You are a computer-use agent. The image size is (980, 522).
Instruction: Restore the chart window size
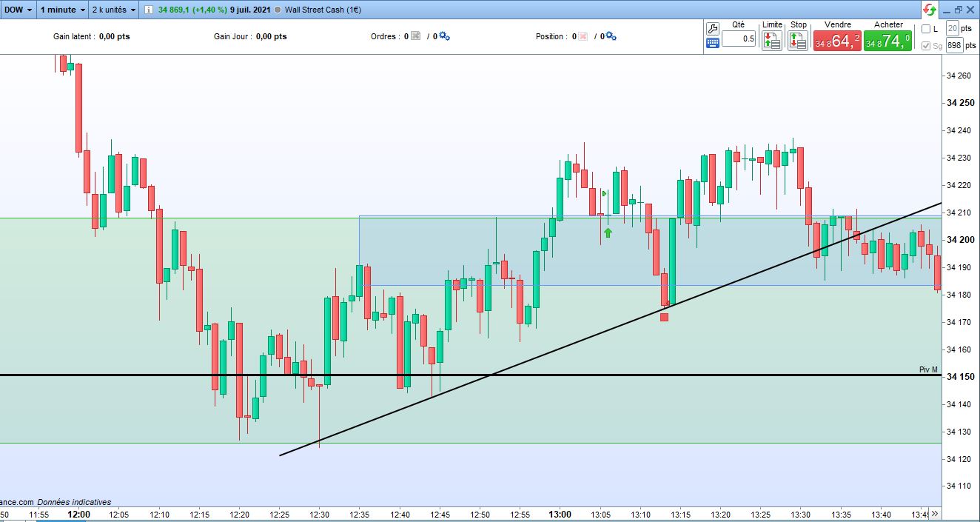point(959,10)
